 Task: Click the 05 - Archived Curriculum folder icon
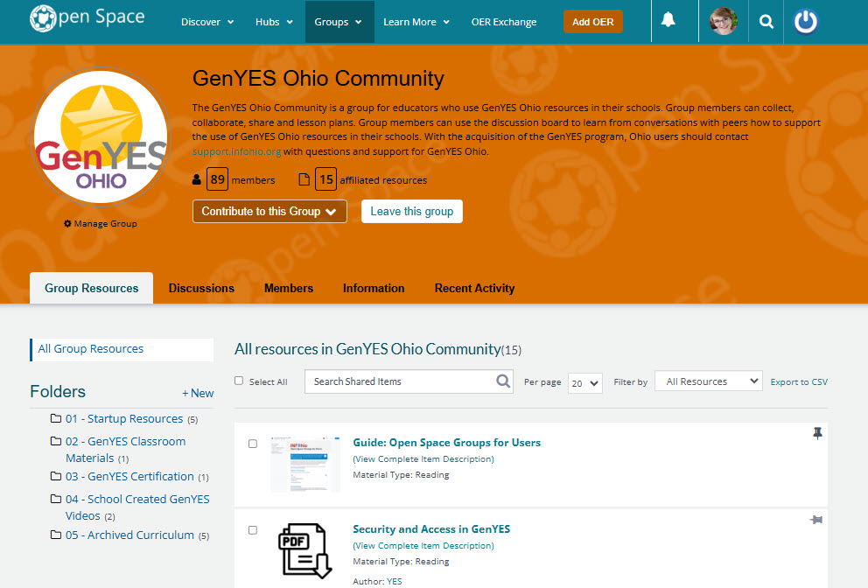click(56, 535)
